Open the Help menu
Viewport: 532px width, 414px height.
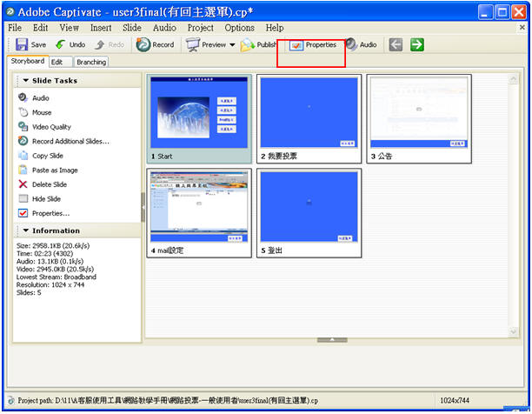pos(275,28)
